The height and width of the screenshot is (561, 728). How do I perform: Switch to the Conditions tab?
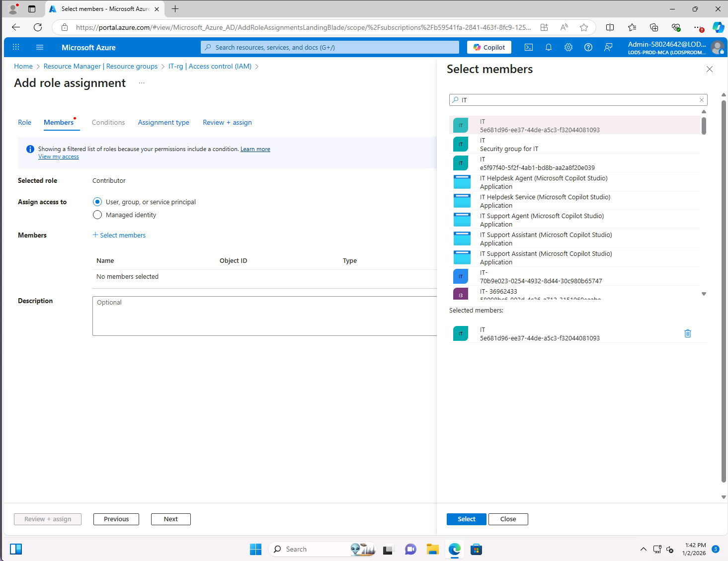[108, 122]
